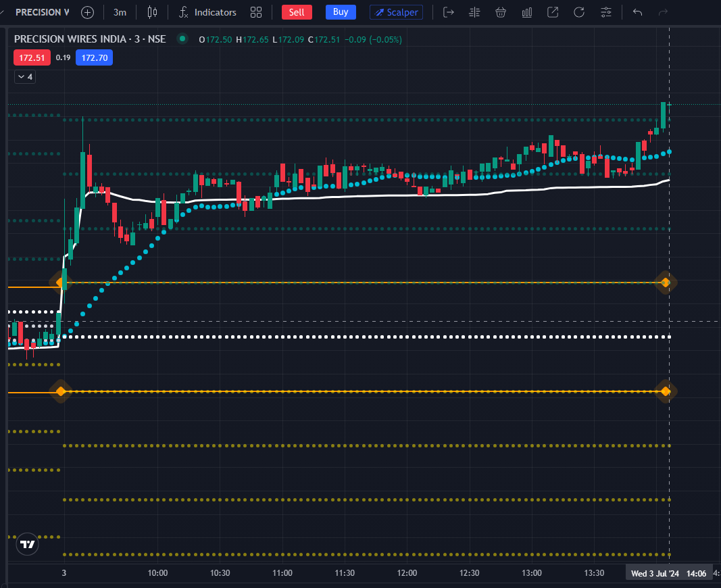This screenshot has width=721, height=588.
Task: Click the plus icon to add symbol
Action: (x=87, y=12)
